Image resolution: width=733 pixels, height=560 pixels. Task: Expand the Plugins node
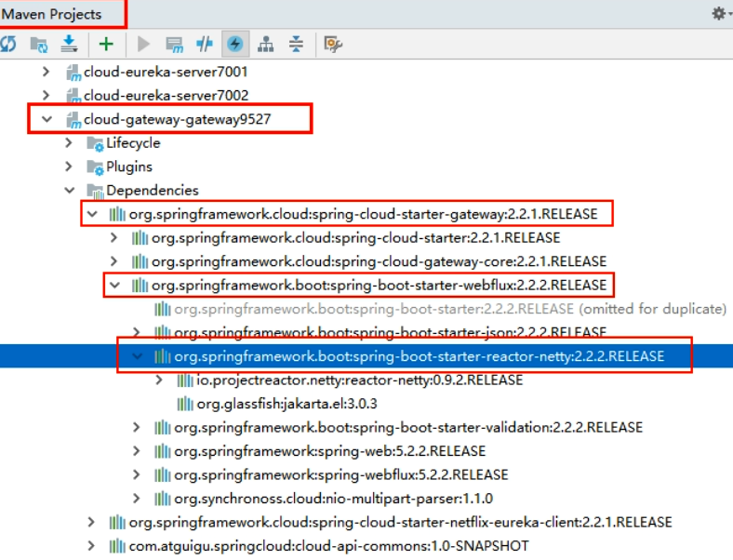coord(69,167)
